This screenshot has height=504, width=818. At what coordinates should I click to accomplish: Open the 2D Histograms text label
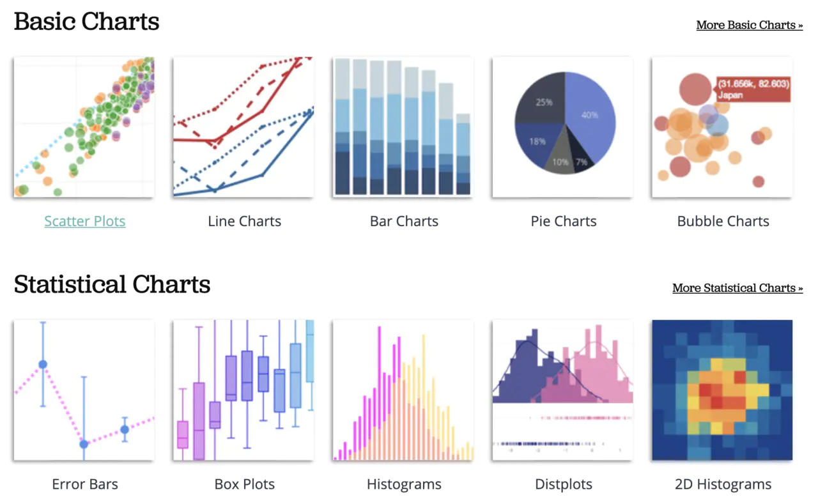click(x=723, y=484)
